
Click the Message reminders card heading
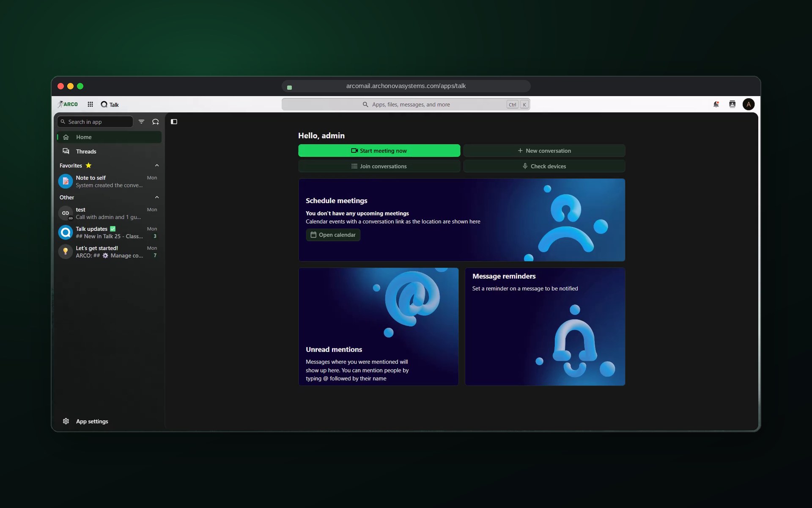[x=504, y=276]
